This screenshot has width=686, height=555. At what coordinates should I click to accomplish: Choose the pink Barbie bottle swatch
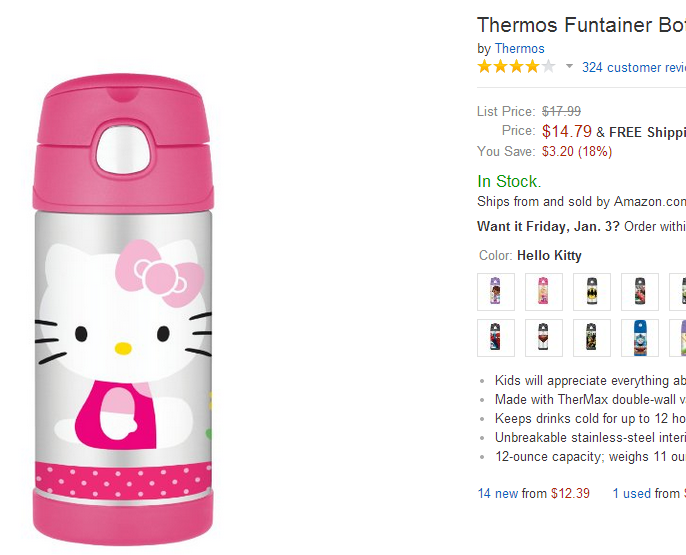pyautogui.click(x=544, y=292)
